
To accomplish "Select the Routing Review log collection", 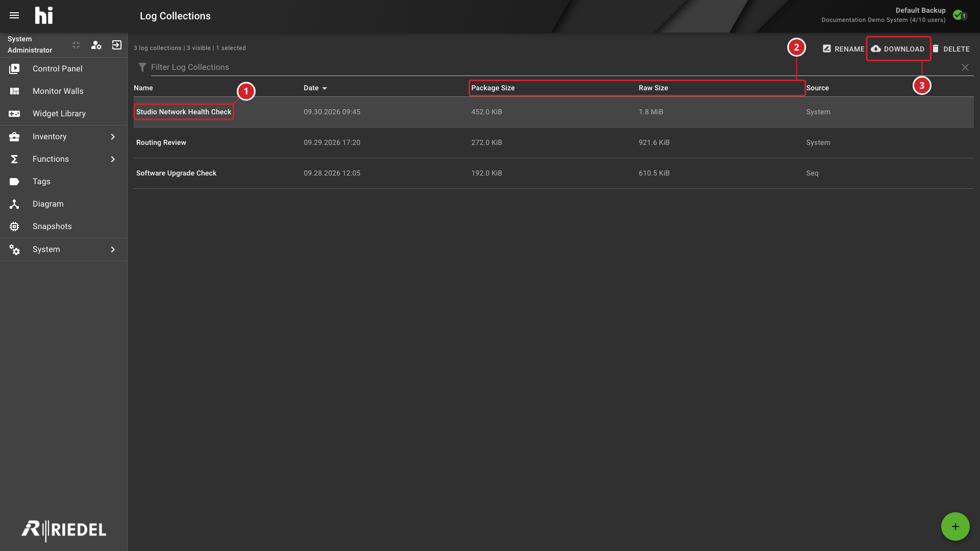I will [553, 142].
